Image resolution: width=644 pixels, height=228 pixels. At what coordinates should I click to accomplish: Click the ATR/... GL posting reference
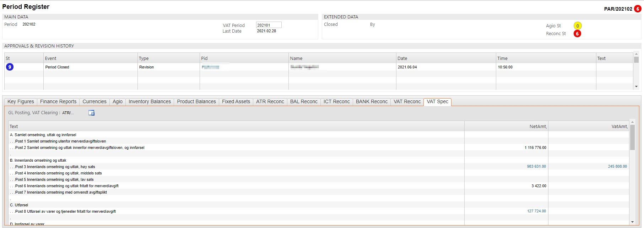click(x=68, y=113)
